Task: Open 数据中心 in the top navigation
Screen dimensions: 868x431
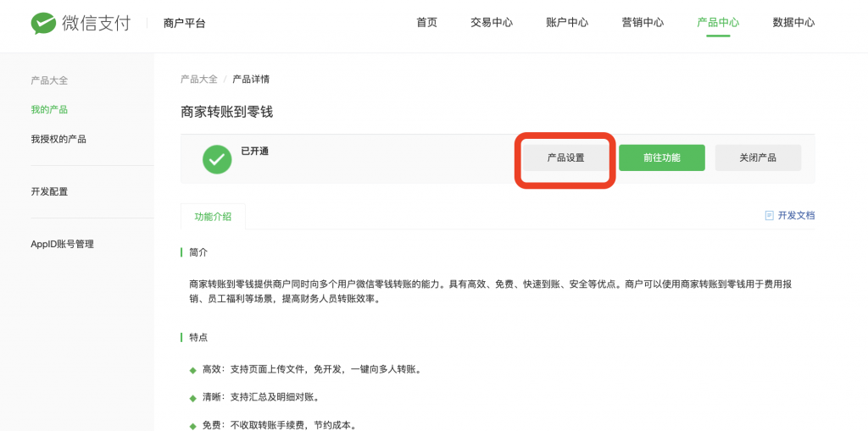Action: coord(793,23)
